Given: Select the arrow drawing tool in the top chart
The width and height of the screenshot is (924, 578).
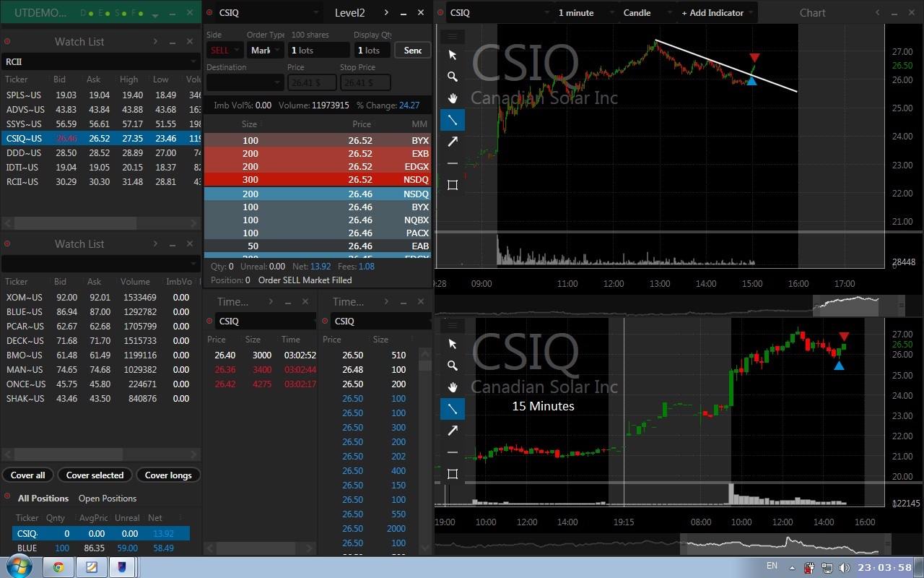Looking at the screenshot, I should [x=453, y=142].
